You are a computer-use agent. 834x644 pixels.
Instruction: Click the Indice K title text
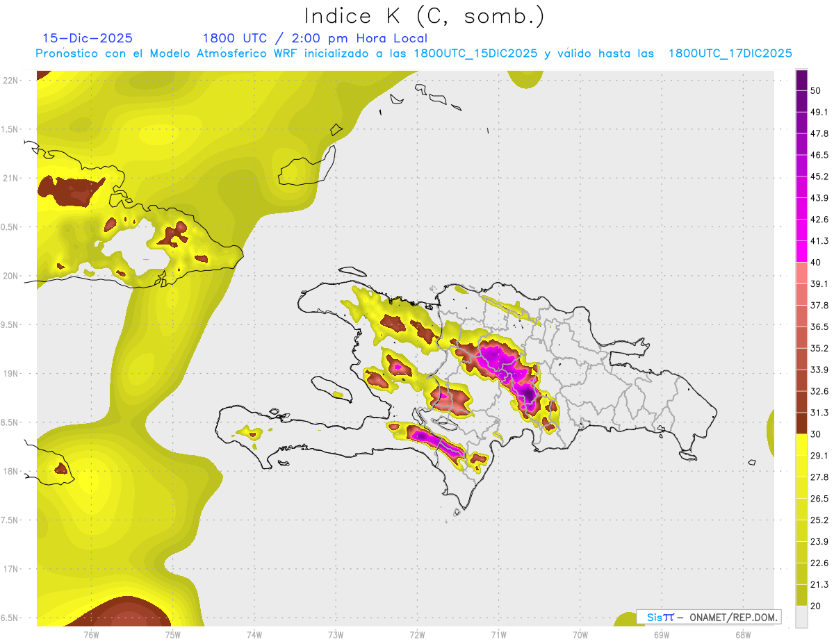425,16
